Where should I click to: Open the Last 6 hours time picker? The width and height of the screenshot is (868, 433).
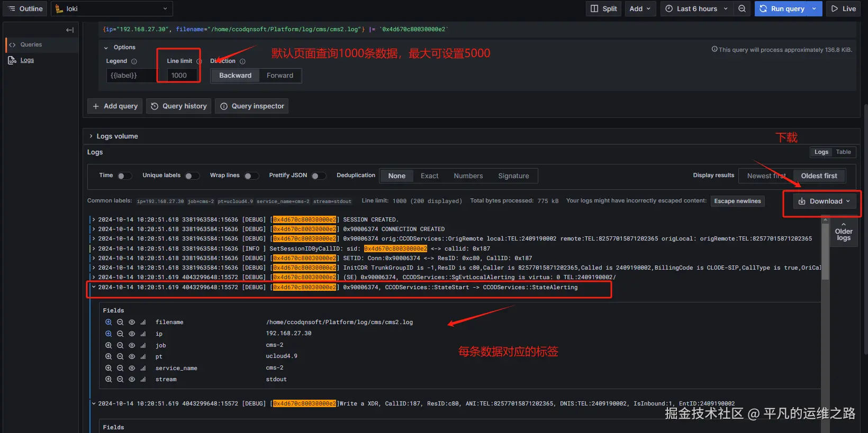697,8
